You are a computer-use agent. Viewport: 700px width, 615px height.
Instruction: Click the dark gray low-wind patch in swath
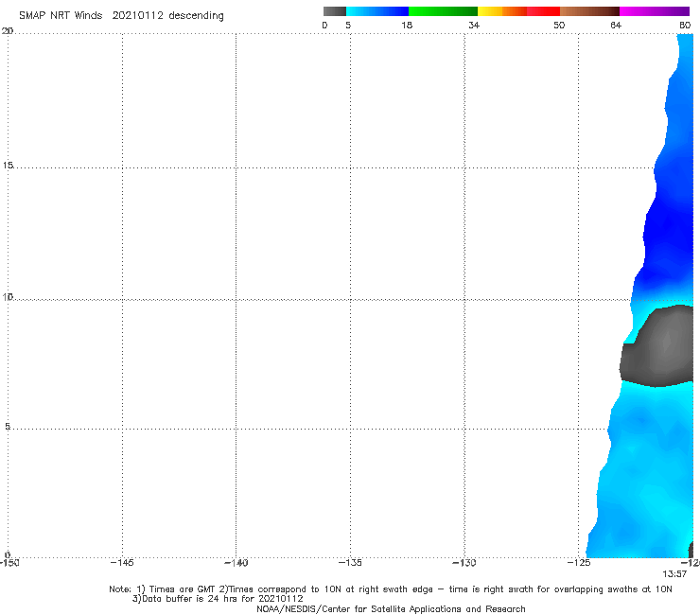659,346
